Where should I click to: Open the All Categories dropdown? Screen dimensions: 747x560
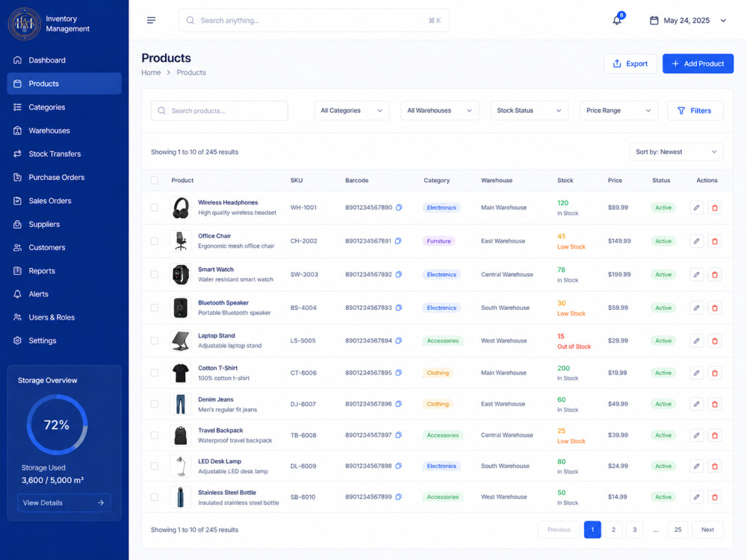click(352, 111)
